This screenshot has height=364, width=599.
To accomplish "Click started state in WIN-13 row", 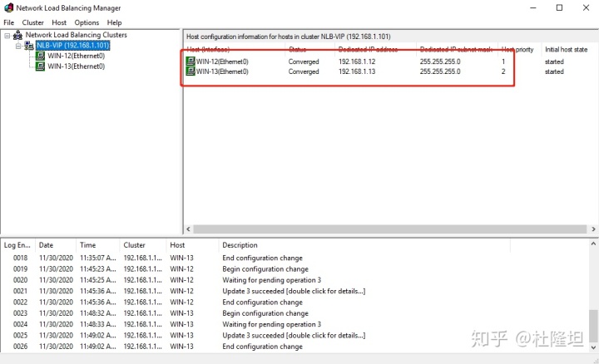I will pyautogui.click(x=554, y=71).
